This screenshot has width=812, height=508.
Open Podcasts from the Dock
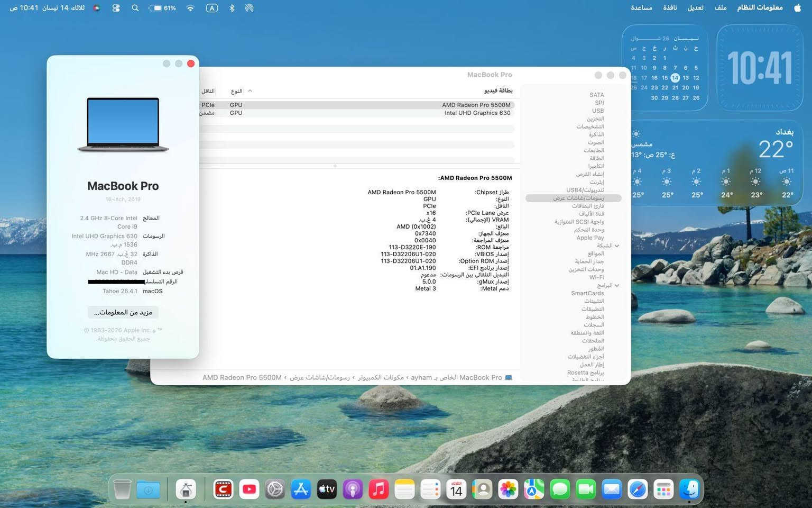point(353,489)
